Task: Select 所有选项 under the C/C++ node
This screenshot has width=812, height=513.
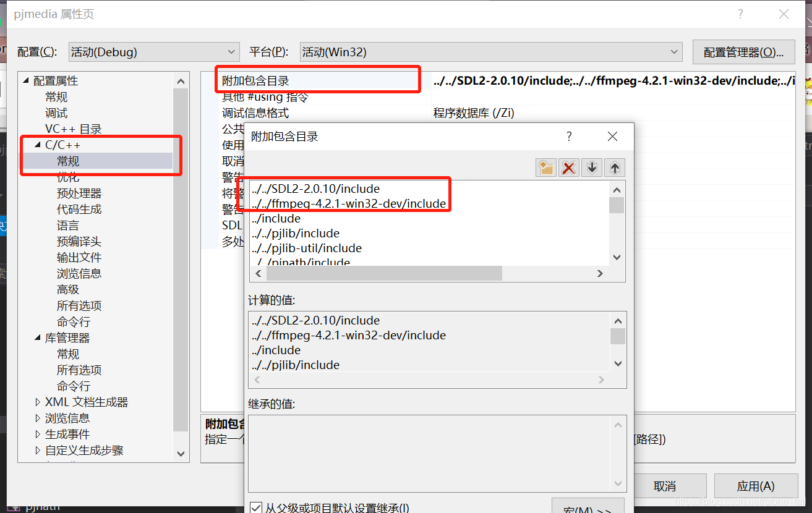Action: (79, 306)
